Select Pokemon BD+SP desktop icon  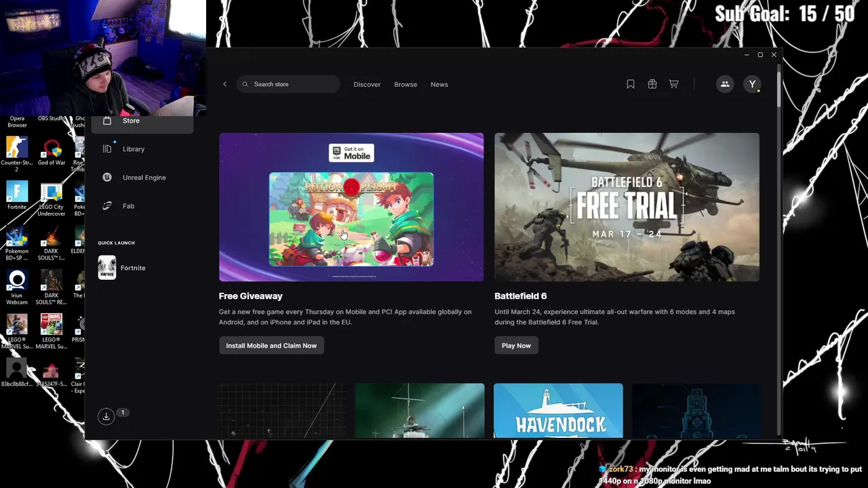tap(17, 244)
